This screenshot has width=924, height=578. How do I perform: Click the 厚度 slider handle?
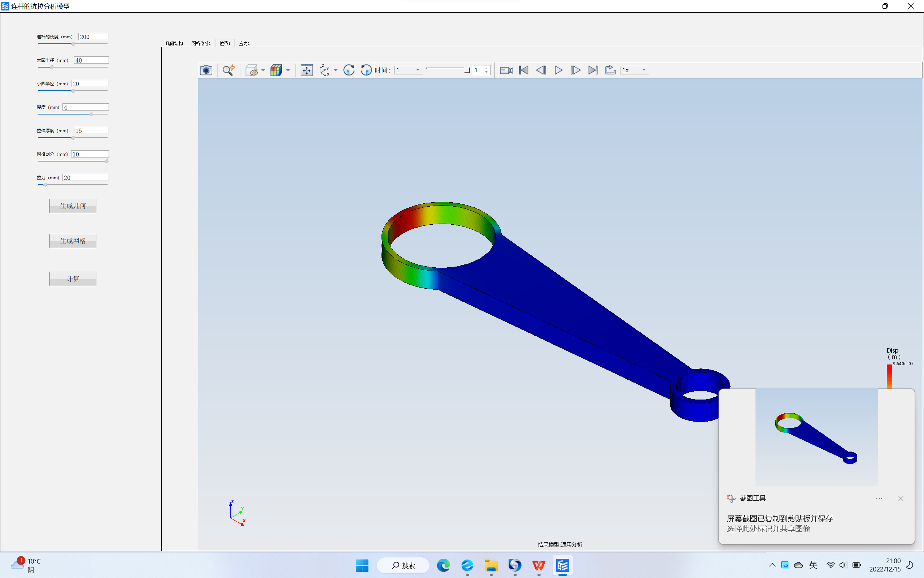[91, 114]
